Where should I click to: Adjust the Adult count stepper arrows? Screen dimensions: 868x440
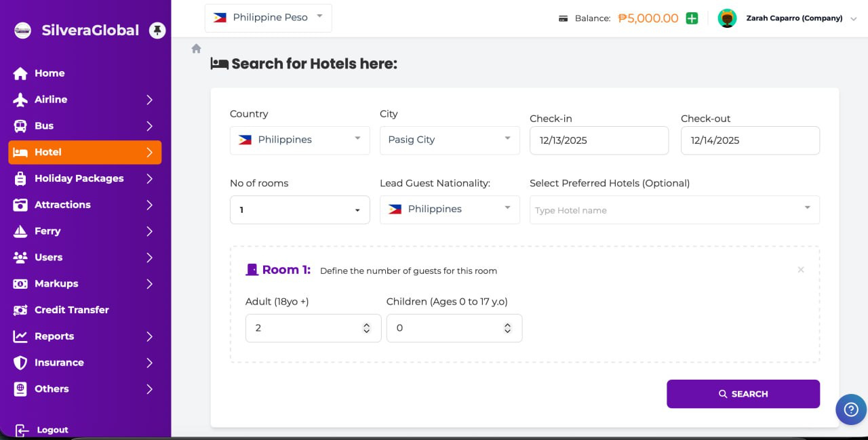point(366,328)
